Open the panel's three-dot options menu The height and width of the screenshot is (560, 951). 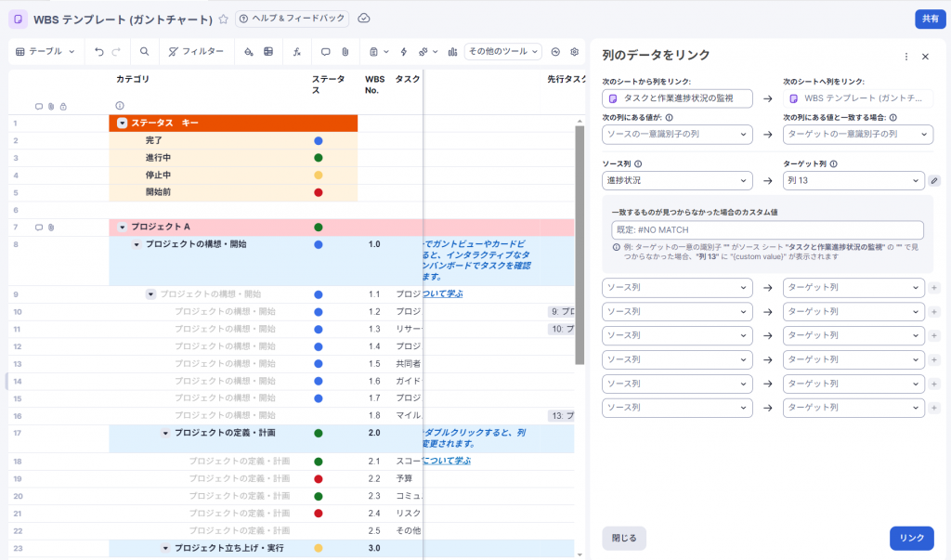coord(906,57)
